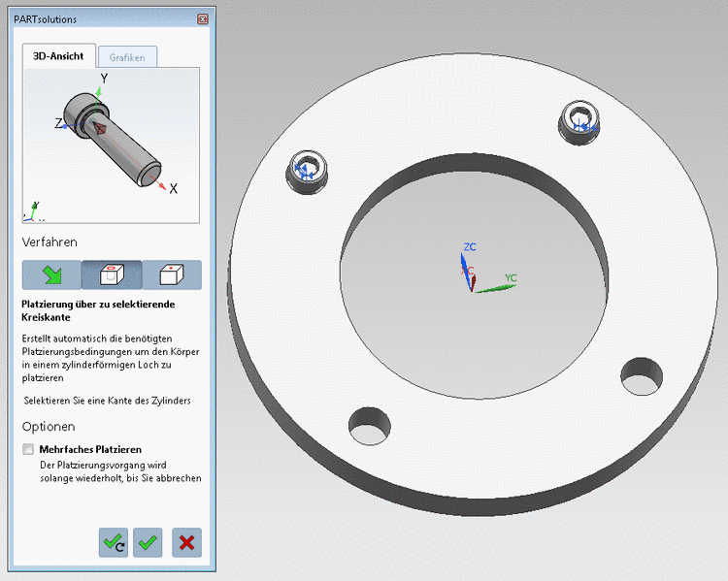
Task: Click the YC axis label
Action: point(511,278)
